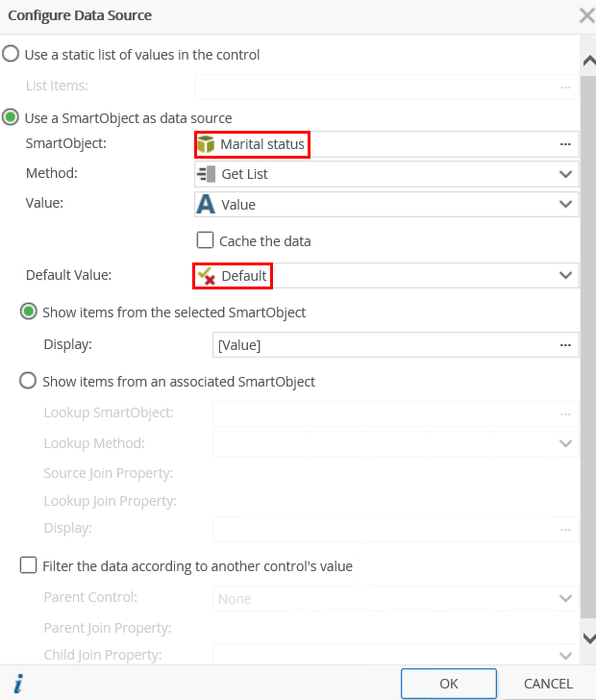Click the Value property letter A icon
Screen dimensions: 596x700
206,204
